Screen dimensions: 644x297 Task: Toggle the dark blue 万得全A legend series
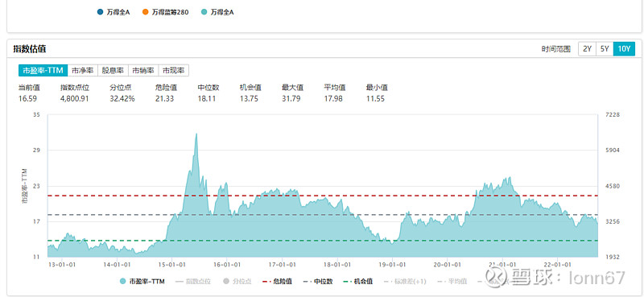(114, 12)
